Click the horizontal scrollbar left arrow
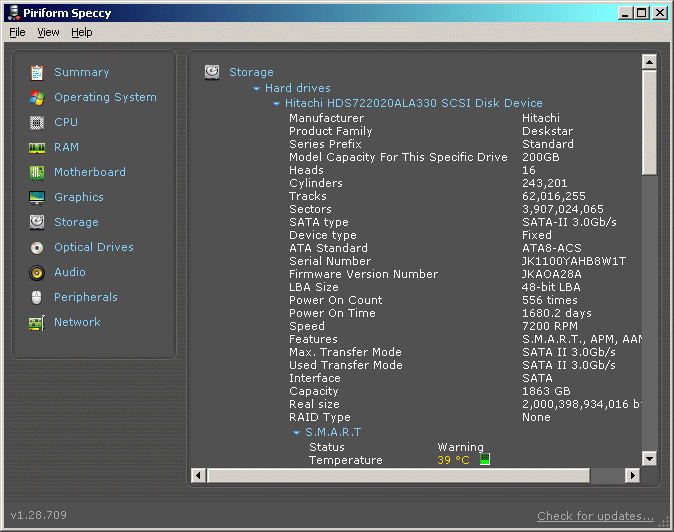The image size is (674, 532). point(198,475)
